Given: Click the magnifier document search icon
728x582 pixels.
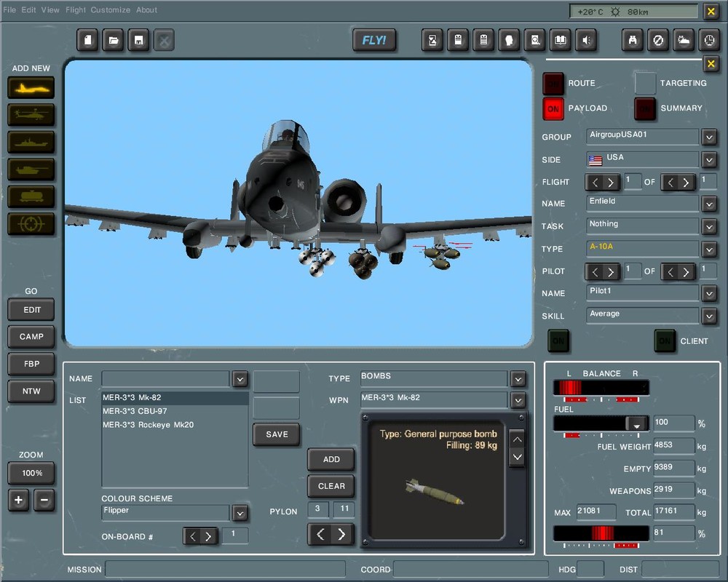Looking at the screenshot, I should pyautogui.click(x=535, y=41).
